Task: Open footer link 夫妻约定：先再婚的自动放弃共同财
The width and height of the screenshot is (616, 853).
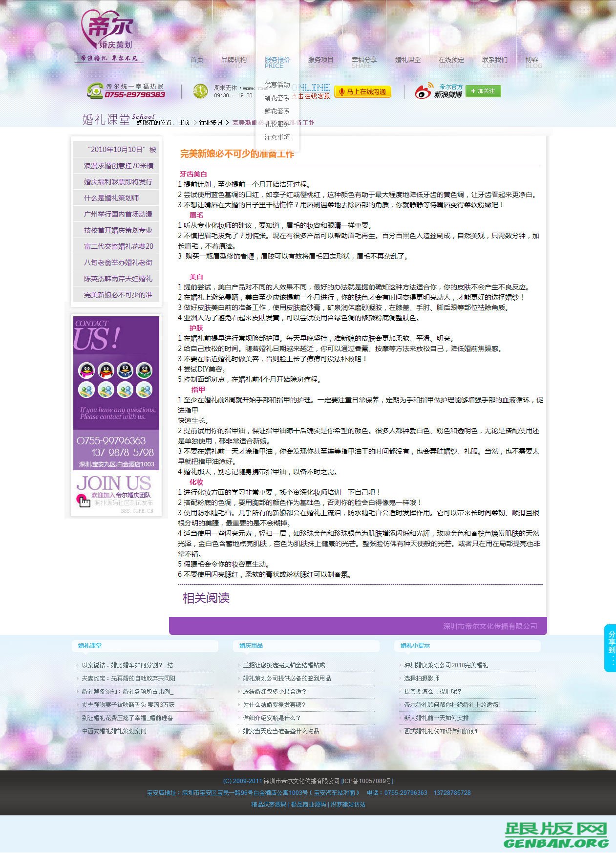Action: pyautogui.click(x=128, y=678)
